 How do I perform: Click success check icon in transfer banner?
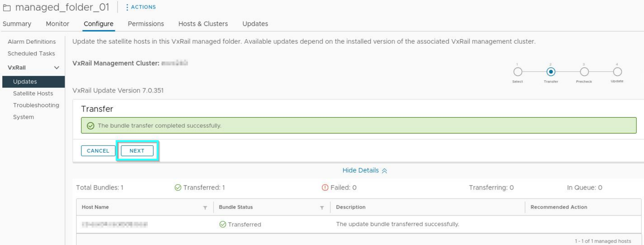[91, 126]
